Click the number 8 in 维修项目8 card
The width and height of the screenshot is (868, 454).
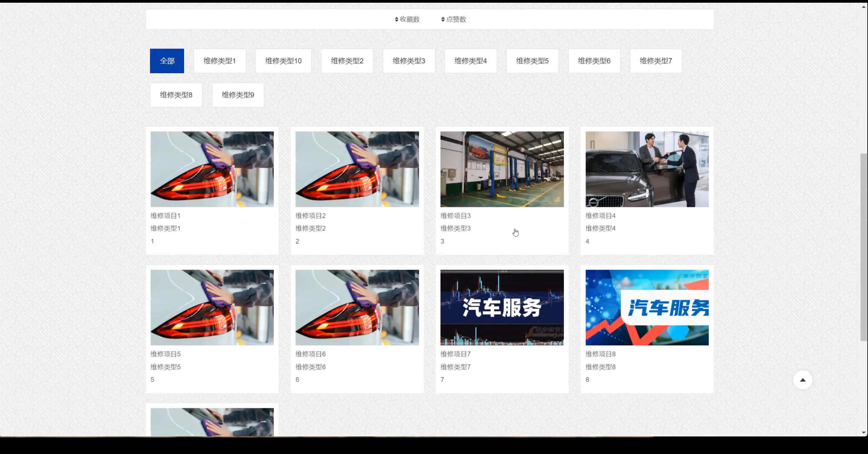coord(587,380)
